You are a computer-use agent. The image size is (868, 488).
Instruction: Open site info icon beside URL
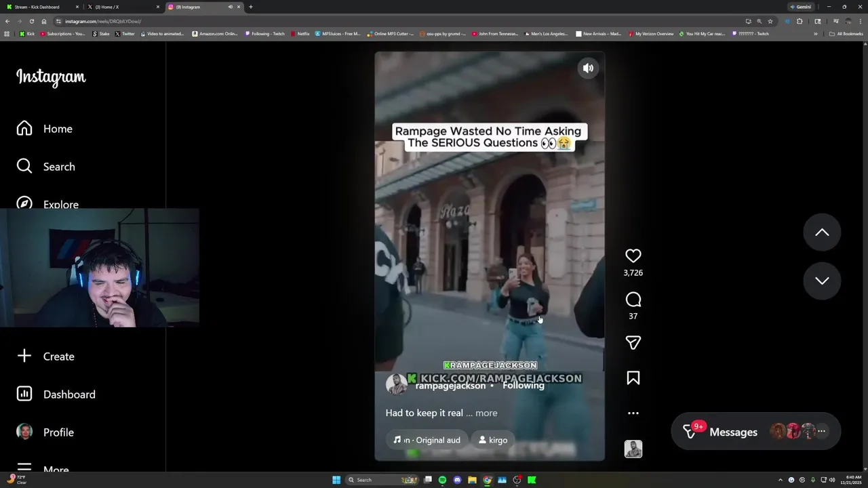pyautogui.click(x=58, y=21)
